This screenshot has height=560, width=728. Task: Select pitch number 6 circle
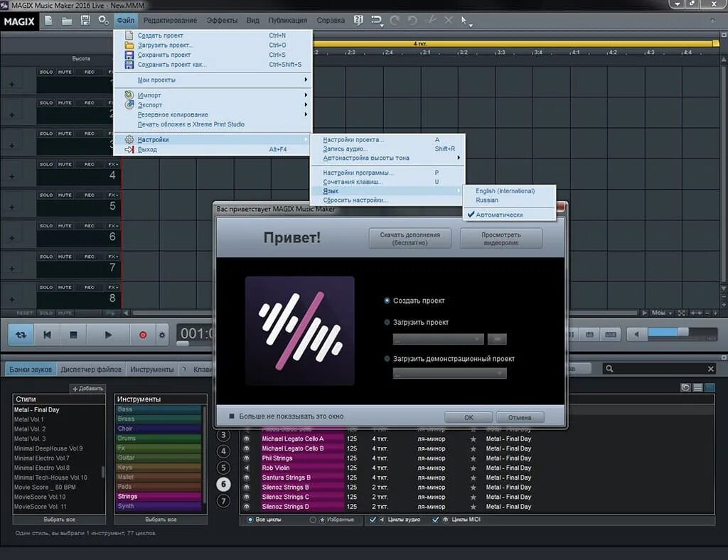(x=223, y=484)
